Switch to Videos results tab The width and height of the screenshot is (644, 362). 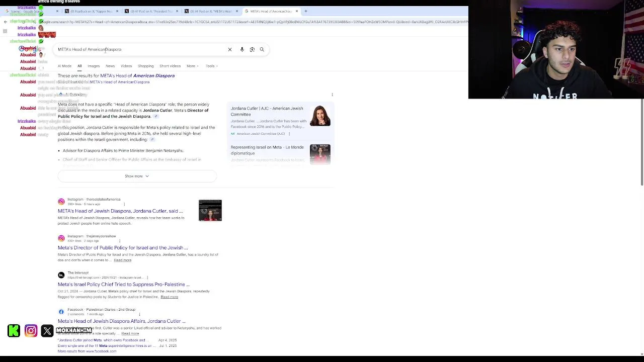pos(126,66)
